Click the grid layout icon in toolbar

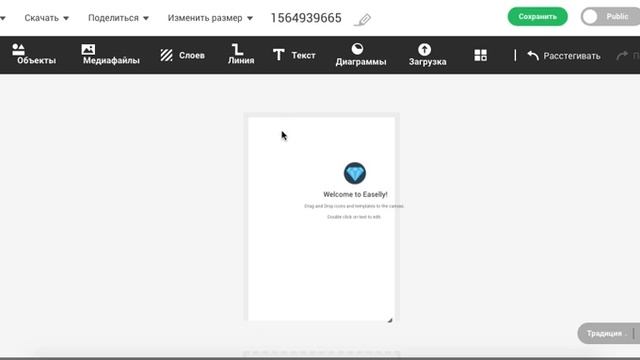pyautogui.click(x=480, y=55)
